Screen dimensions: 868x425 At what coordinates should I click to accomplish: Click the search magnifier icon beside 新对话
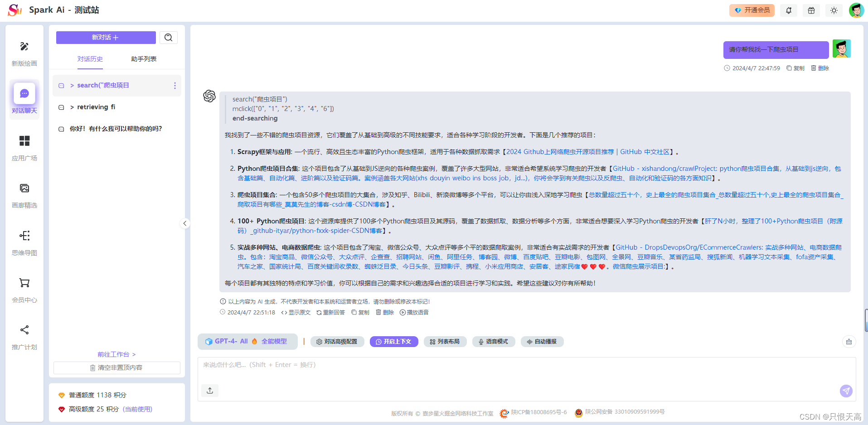[169, 38]
